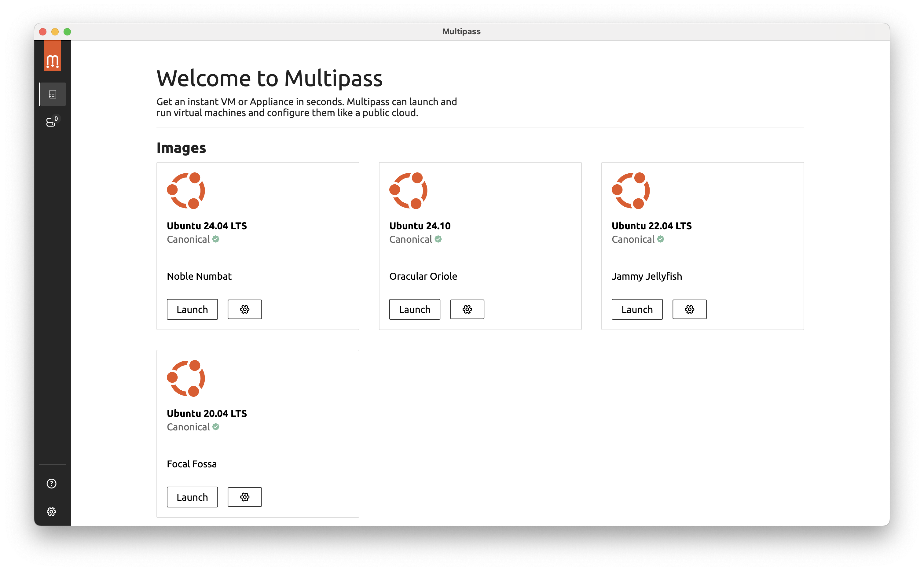Viewport: 924px width, 571px height.
Task: Click verified badge on Ubuntu 20.04 card
Action: point(215,427)
